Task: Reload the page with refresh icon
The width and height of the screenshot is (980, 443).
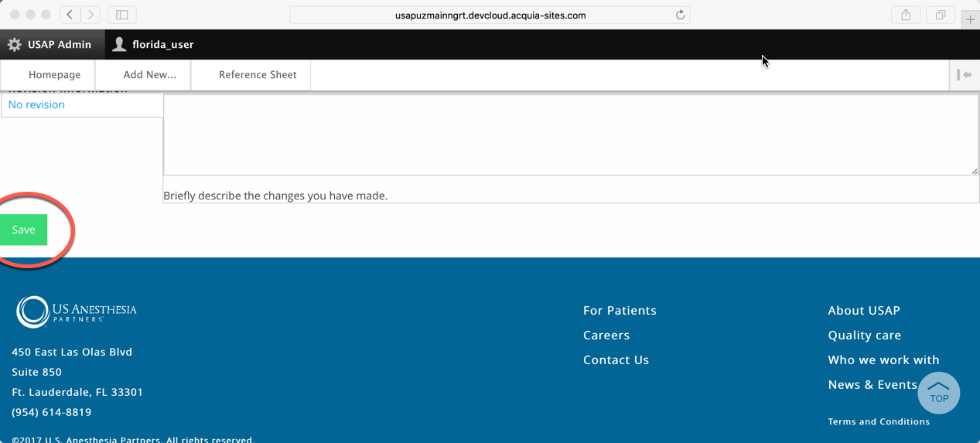Action: coord(680,15)
